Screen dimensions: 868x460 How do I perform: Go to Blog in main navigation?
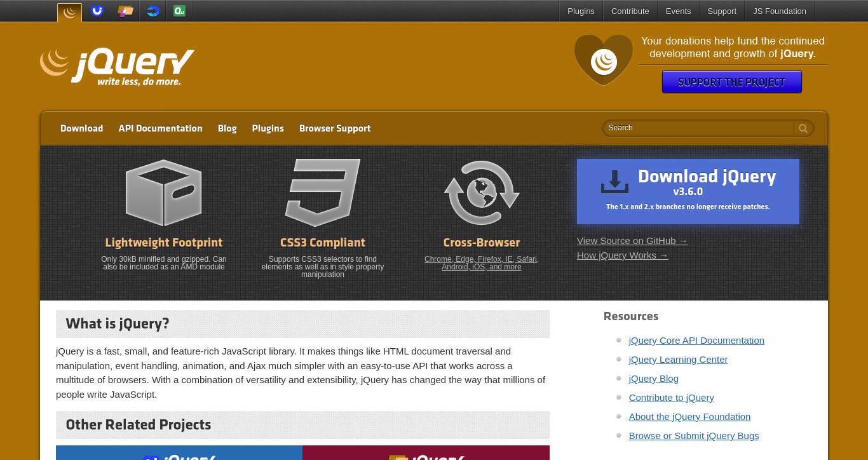point(227,128)
